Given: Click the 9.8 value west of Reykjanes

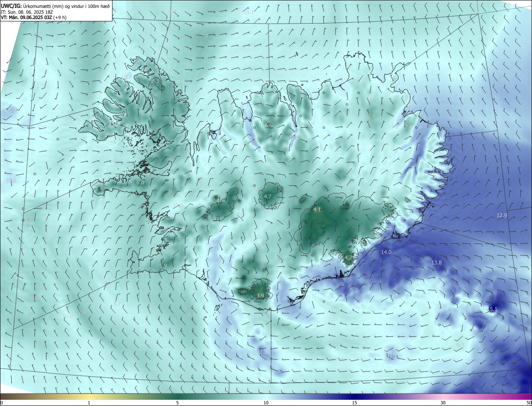Looking at the screenshot, I should (x=85, y=239).
